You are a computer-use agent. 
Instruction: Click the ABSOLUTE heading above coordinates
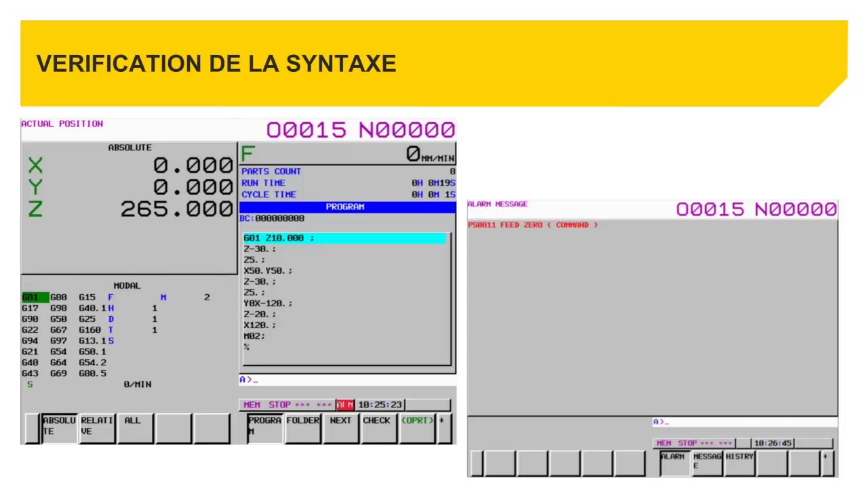(130, 148)
